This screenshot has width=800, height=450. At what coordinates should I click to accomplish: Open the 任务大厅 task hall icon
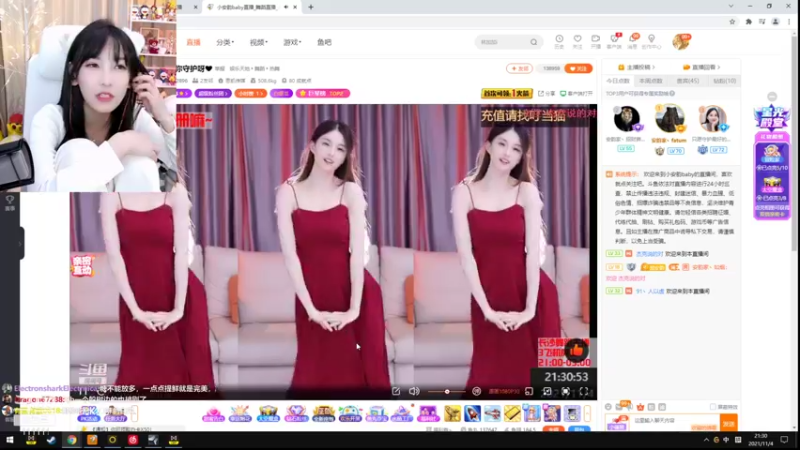coord(115,414)
